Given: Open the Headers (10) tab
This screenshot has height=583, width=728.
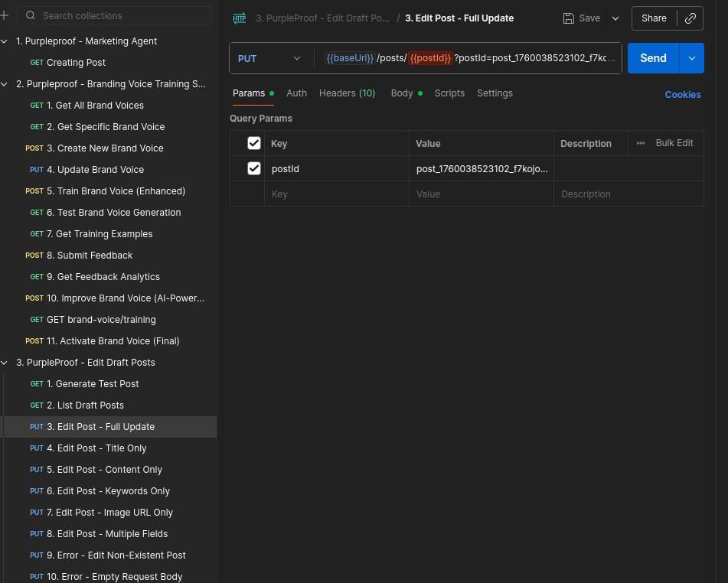Looking at the screenshot, I should tap(347, 93).
